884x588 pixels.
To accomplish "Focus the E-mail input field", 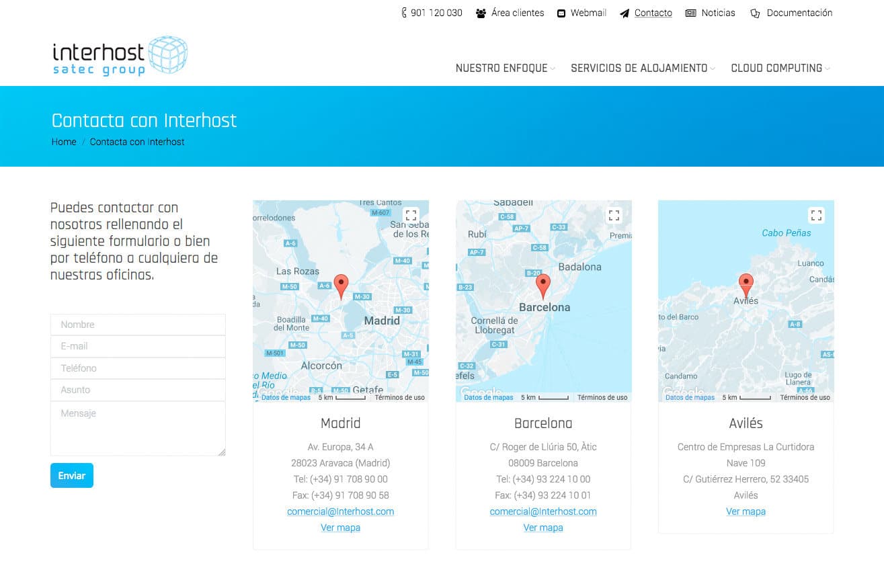I will pos(138,346).
